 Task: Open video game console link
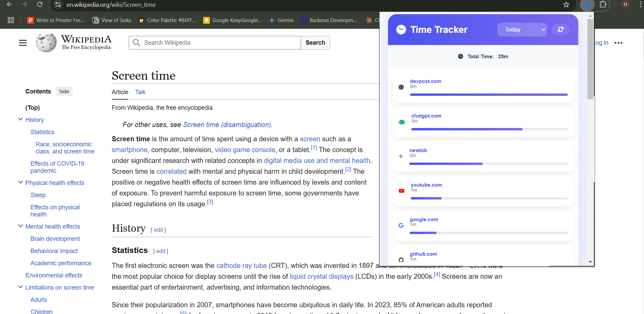245,150
